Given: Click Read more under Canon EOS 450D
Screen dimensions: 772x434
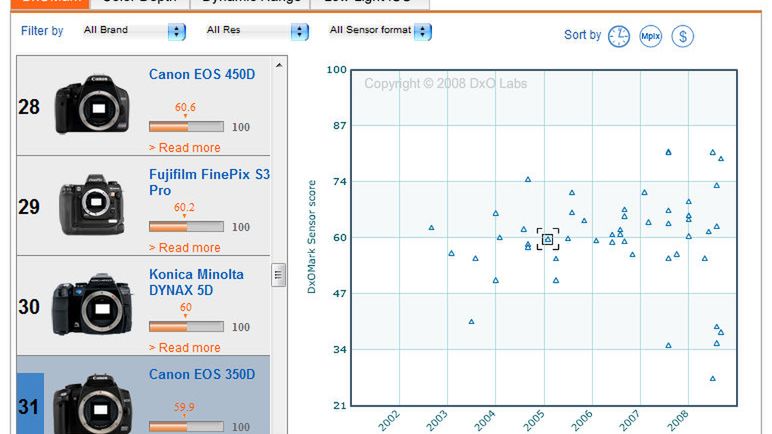Looking at the screenshot, I should pos(185,148).
